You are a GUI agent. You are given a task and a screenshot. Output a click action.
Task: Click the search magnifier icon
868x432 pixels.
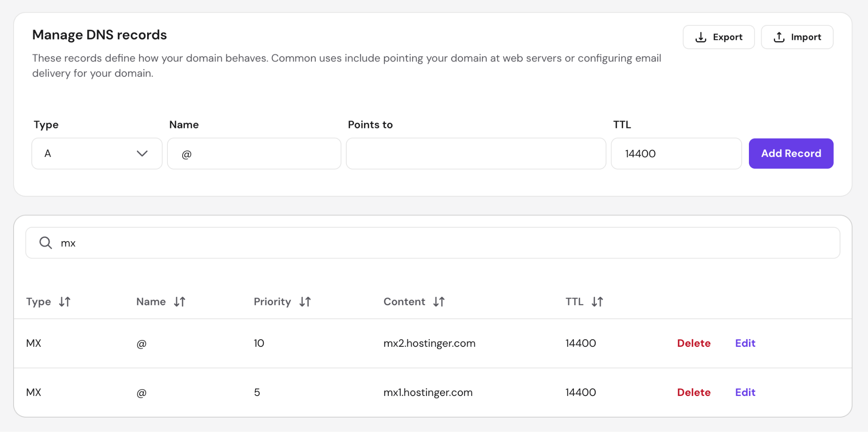tap(45, 242)
